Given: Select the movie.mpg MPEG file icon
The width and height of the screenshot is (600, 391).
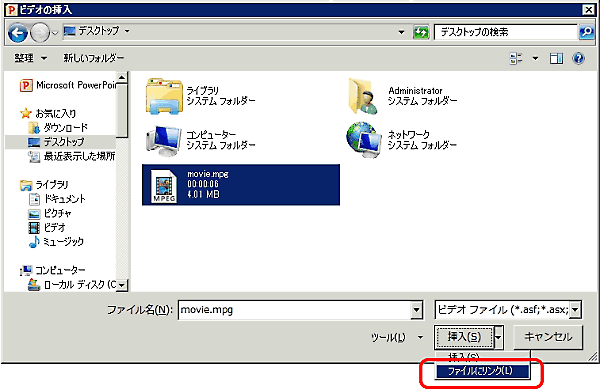Looking at the screenshot, I should pos(164,186).
